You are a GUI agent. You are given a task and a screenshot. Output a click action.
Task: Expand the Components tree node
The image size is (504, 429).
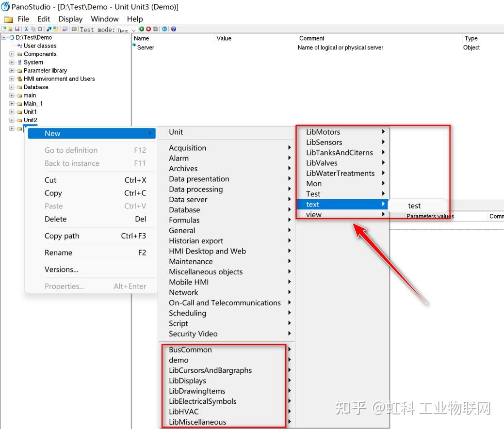pos(11,54)
